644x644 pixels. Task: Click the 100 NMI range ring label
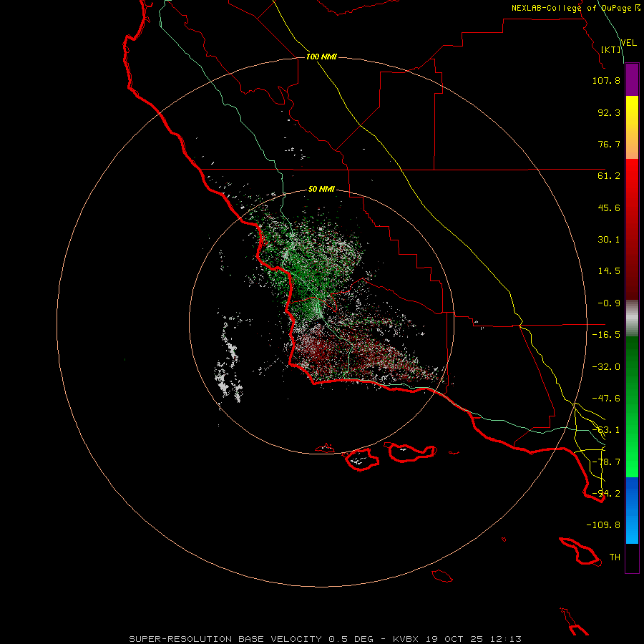click(321, 57)
